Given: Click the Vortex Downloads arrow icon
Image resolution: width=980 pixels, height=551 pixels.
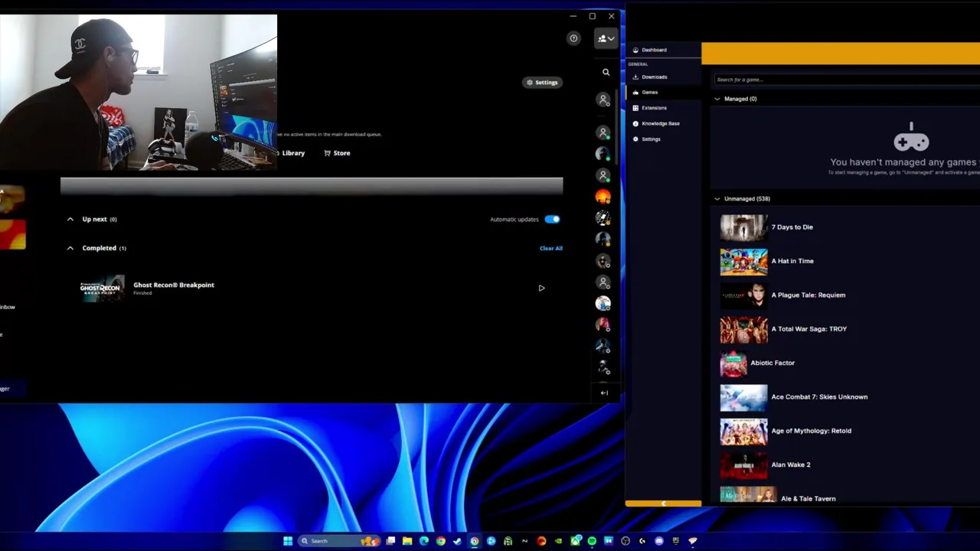Looking at the screenshot, I should 635,77.
